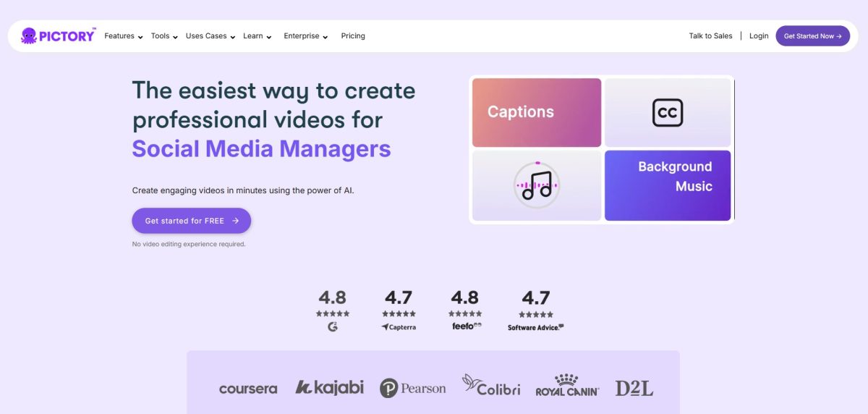Click the 'Social Media Managers' heading text

[261, 148]
